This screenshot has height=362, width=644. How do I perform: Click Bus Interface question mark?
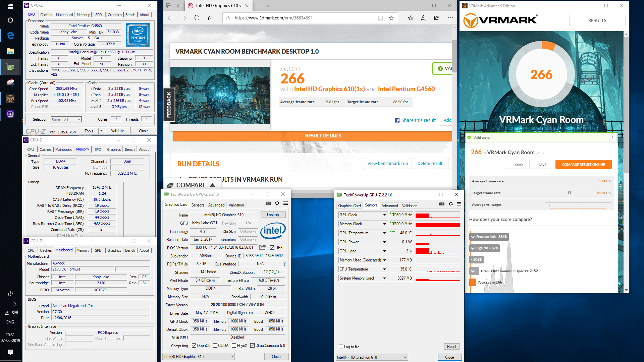284,264
